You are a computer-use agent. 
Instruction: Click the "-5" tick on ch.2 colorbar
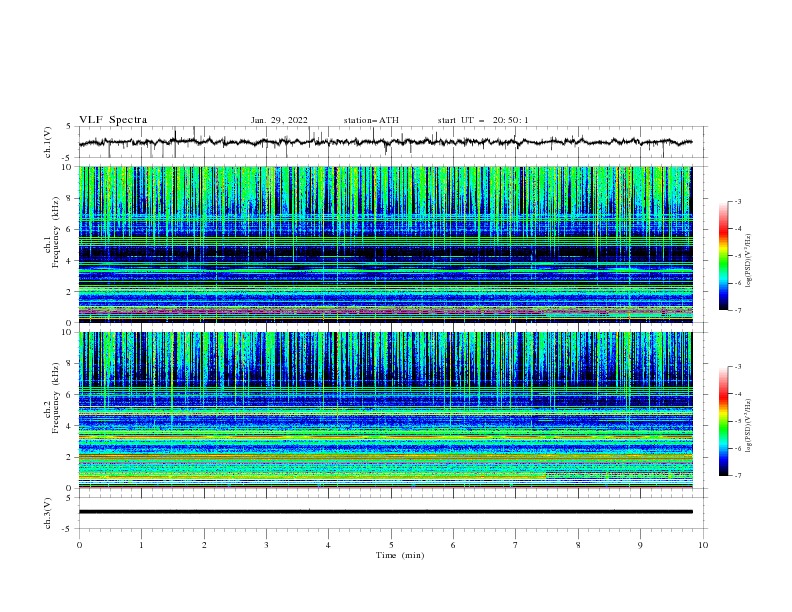pyautogui.click(x=738, y=421)
